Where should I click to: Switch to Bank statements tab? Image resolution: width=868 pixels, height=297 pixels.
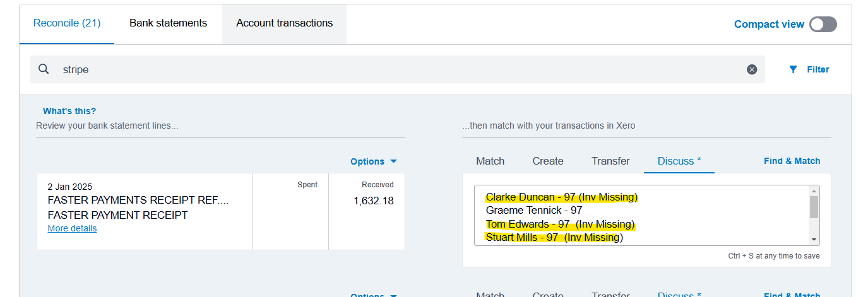coord(168,23)
